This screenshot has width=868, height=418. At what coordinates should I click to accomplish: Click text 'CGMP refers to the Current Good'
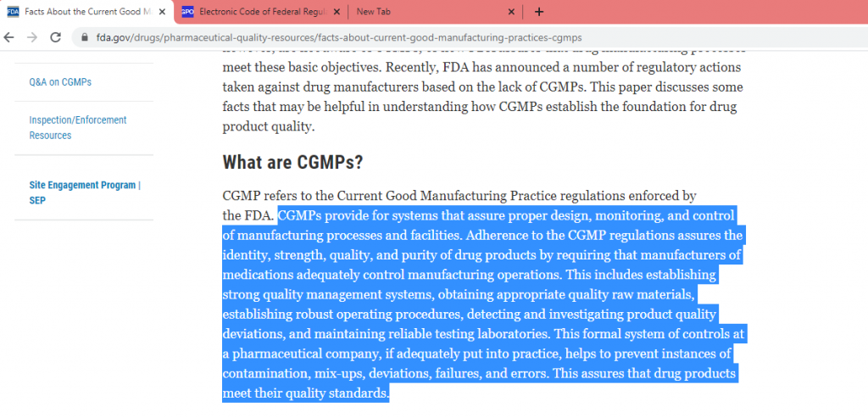pos(320,196)
